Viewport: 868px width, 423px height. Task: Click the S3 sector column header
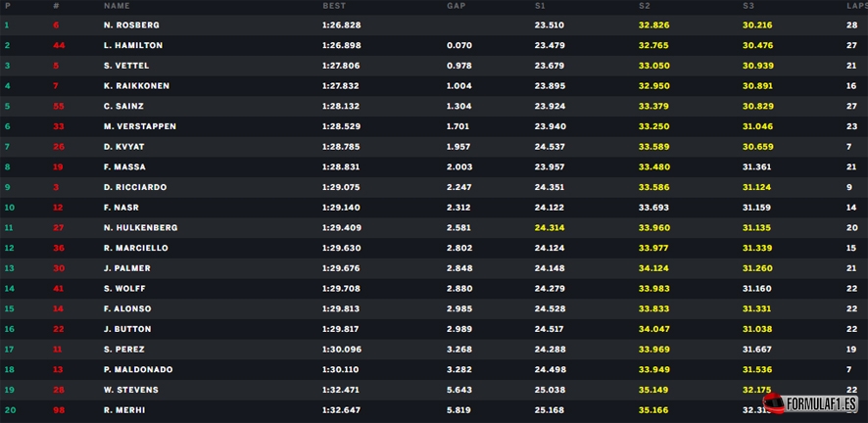click(748, 6)
